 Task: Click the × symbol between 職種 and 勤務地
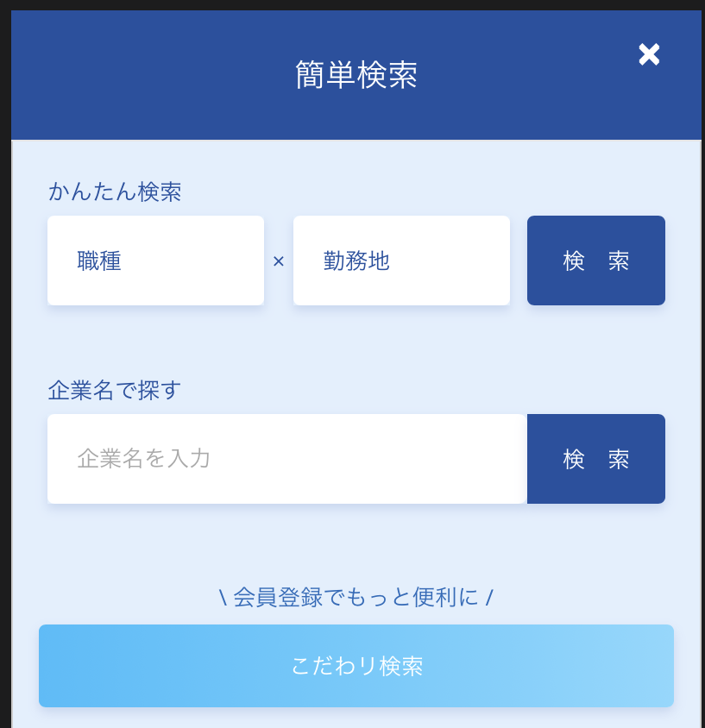pyautogui.click(x=279, y=261)
